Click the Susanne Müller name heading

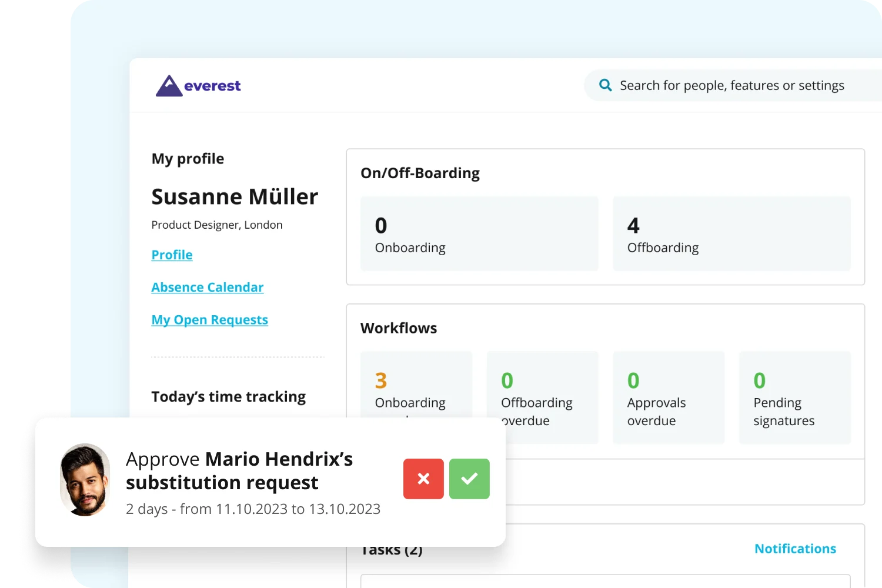pyautogui.click(x=235, y=196)
